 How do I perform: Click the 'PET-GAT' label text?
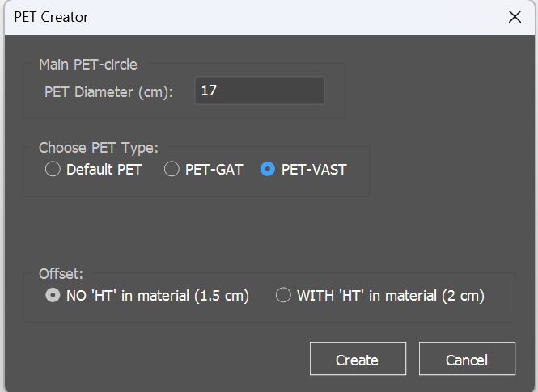point(214,170)
